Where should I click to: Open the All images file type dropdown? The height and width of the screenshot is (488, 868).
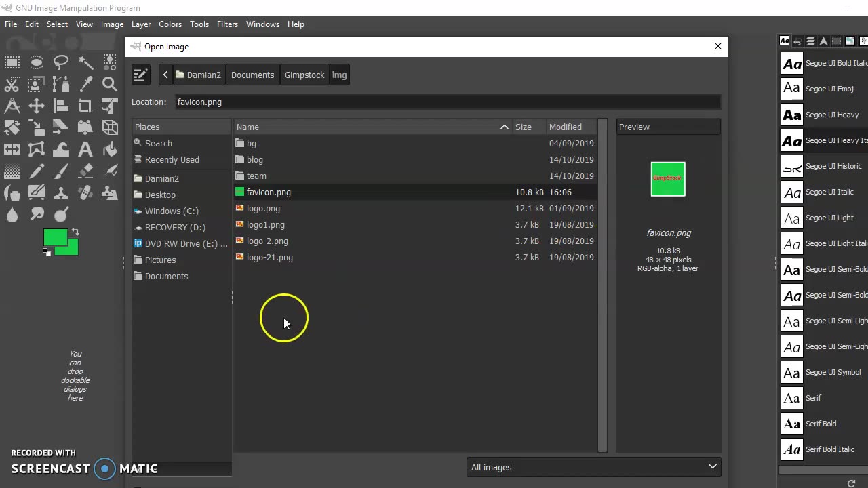[594, 467]
